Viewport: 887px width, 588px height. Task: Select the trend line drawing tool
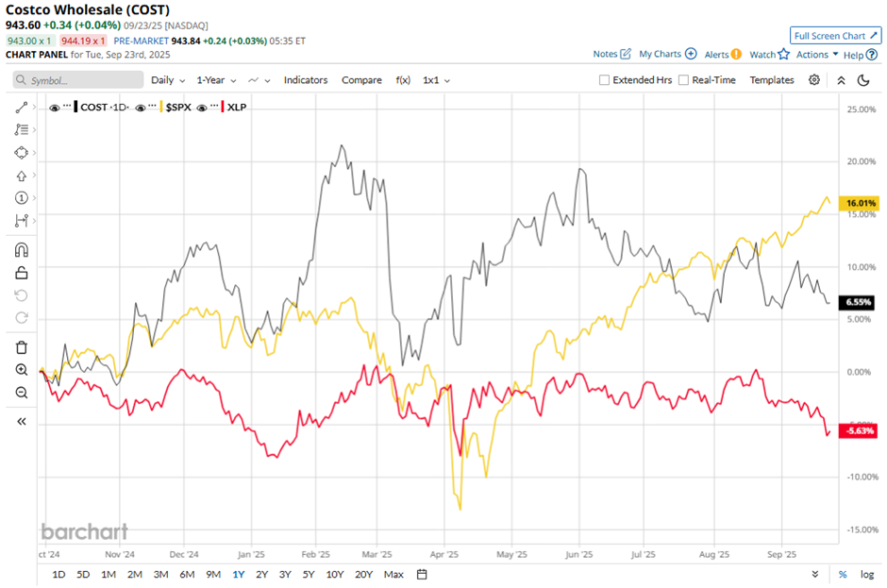[x=22, y=108]
